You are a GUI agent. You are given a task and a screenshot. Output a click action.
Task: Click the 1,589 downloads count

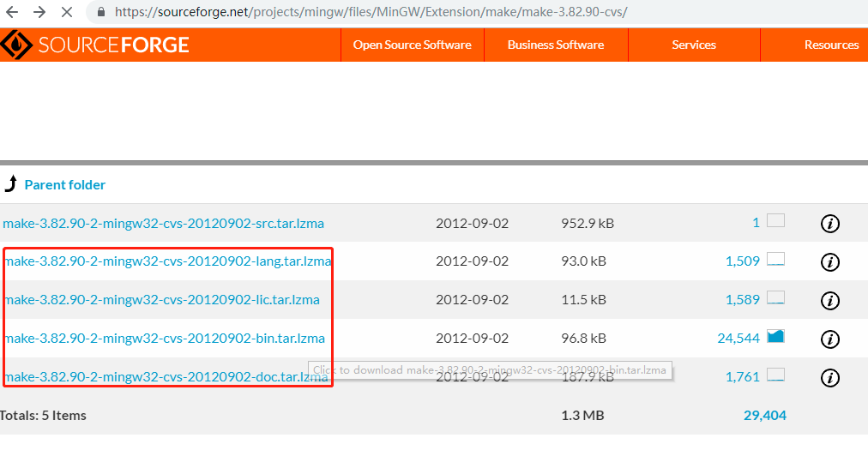pos(742,299)
